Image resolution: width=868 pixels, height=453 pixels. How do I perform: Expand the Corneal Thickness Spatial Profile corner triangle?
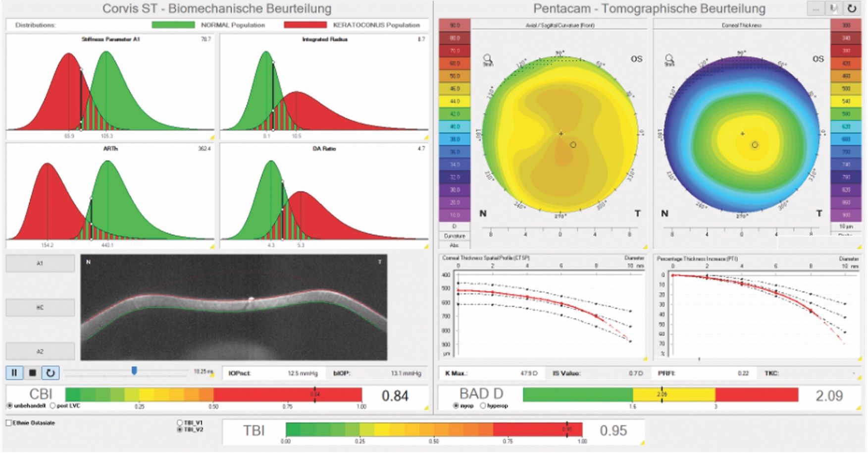click(645, 358)
